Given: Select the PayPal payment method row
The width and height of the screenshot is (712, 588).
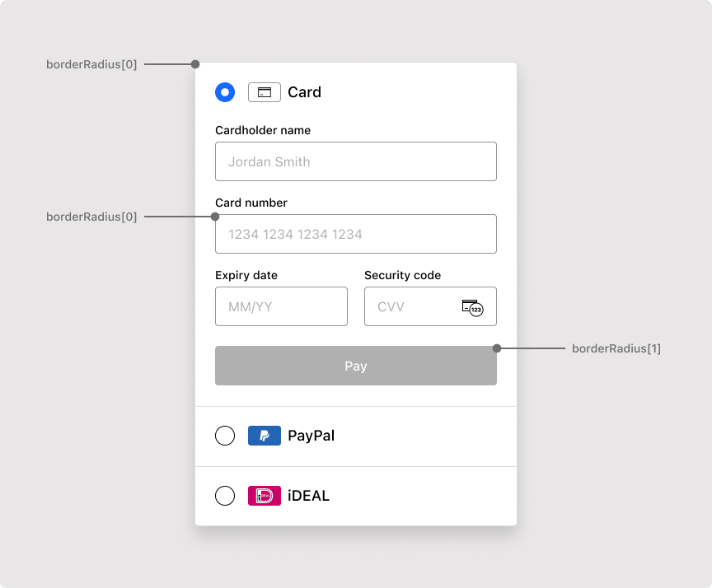Looking at the screenshot, I should [x=356, y=436].
